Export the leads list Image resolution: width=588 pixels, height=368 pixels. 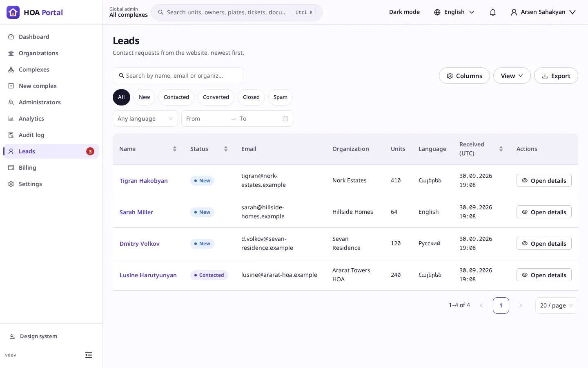point(556,76)
